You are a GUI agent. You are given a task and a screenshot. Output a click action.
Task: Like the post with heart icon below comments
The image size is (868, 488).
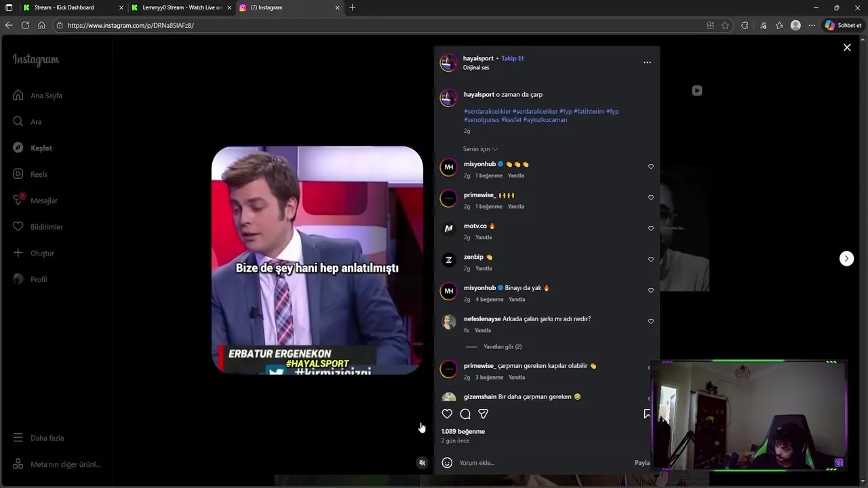tap(447, 414)
